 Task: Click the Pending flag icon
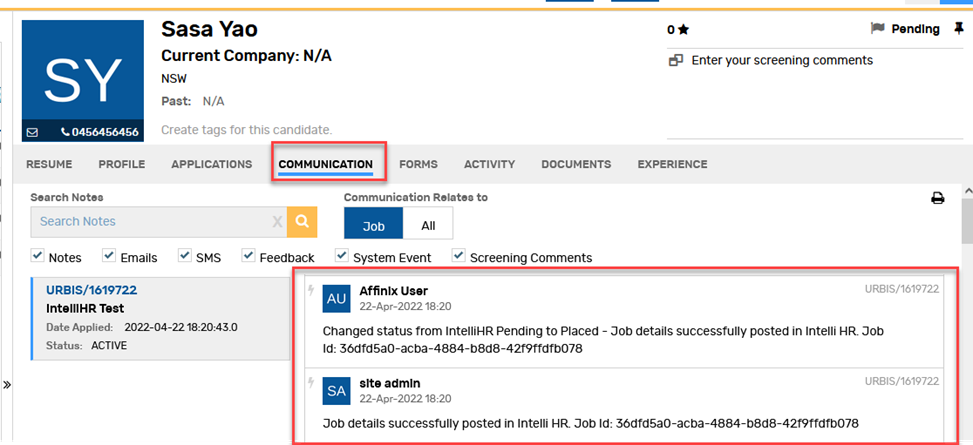[878, 29]
